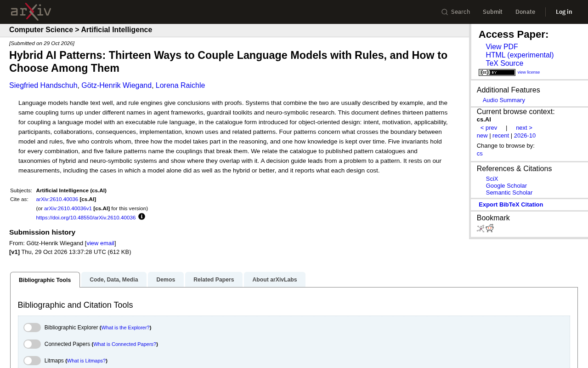Image resolution: width=588 pixels, height=368 pixels.
Task: Open the Code, Data, Media tab
Action: [x=114, y=280]
